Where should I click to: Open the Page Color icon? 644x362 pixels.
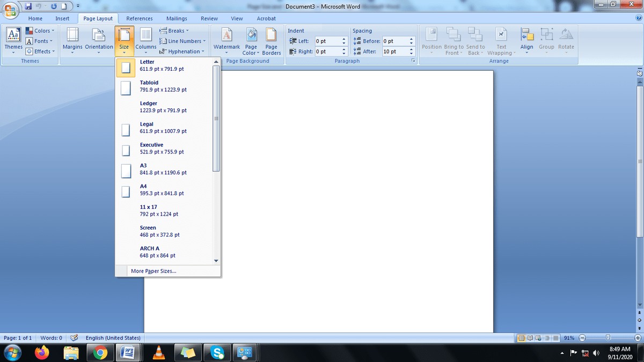click(251, 40)
